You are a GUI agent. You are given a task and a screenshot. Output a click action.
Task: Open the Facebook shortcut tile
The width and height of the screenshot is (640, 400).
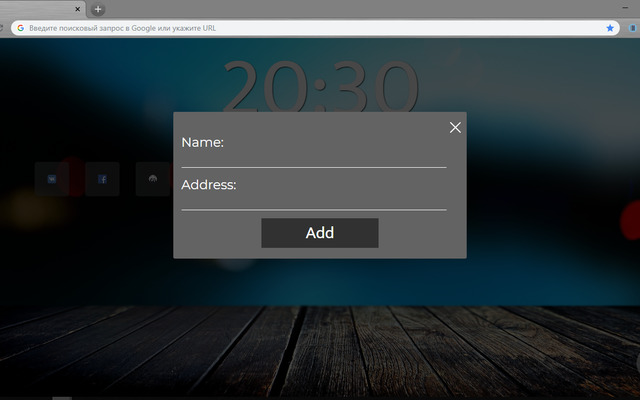[102, 179]
